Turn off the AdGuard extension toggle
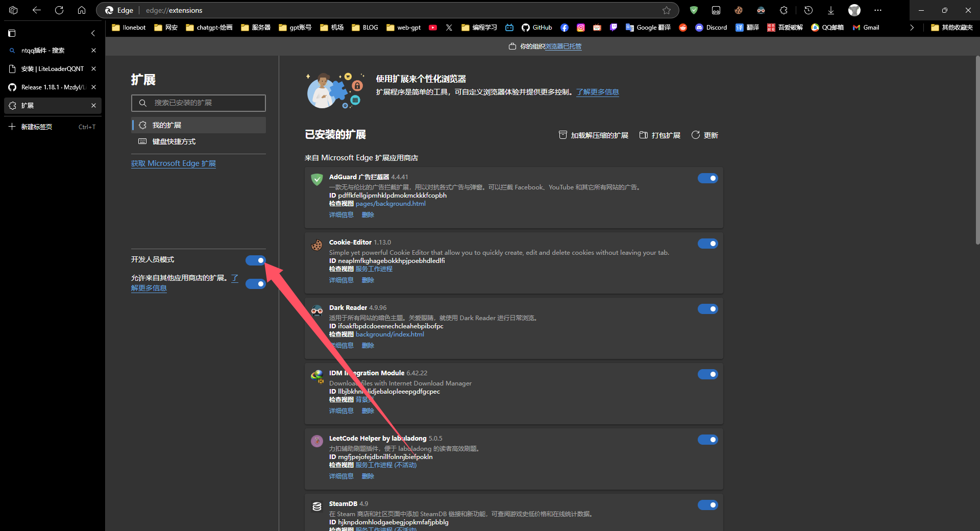The image size is (980, 531). [x=707, y=178]
